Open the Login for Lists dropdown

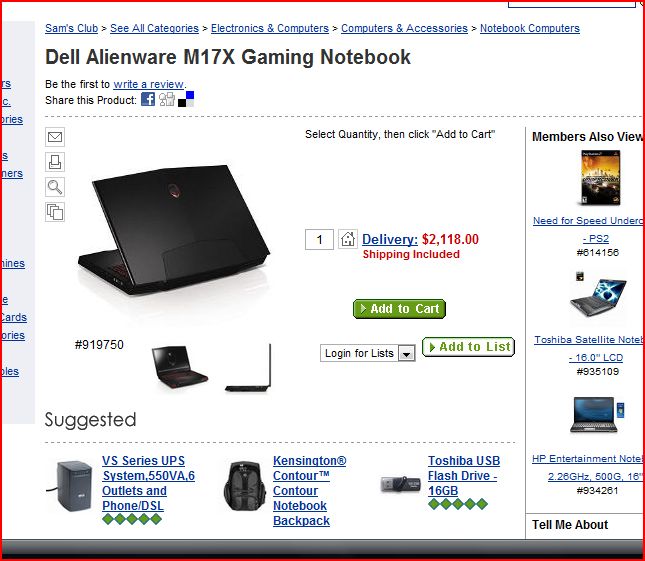tap(368, 353)
